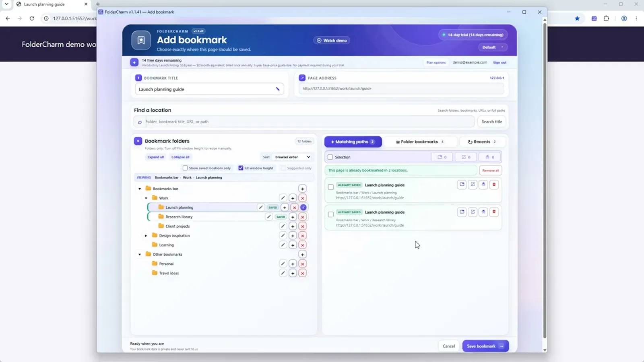The height and width of the screenshot is (362, 644).
Task: Click pencil edit icon on Design inspiration row
Action: 283,236
